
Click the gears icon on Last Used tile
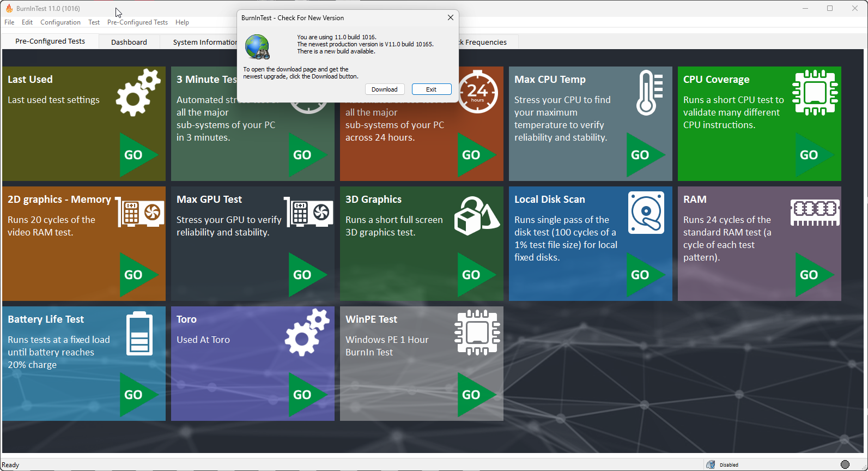138,92
